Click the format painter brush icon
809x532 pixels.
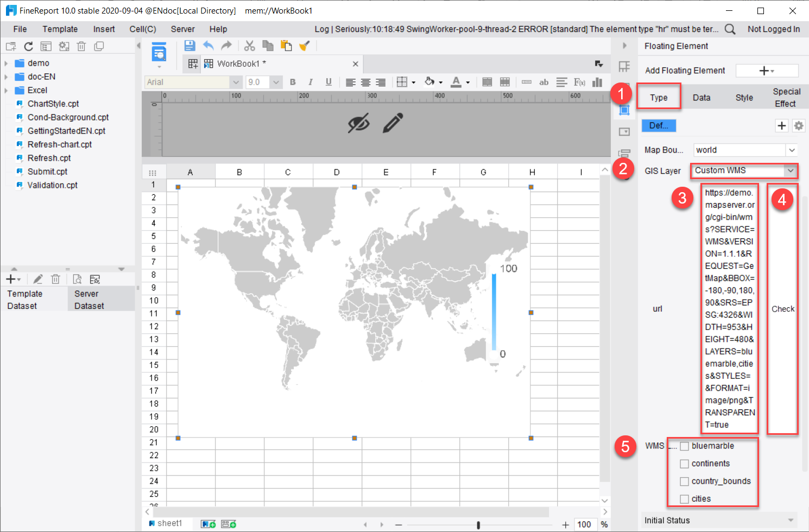304,46
